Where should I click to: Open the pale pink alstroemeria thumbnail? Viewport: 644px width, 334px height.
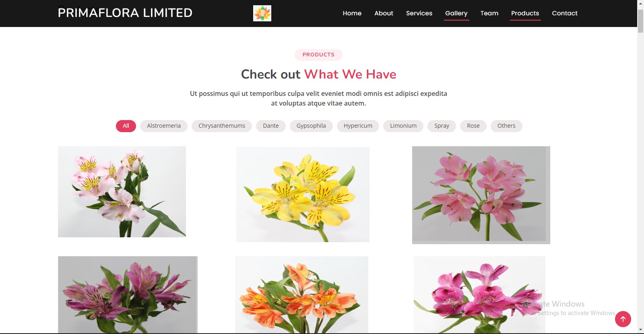point(122,192)
